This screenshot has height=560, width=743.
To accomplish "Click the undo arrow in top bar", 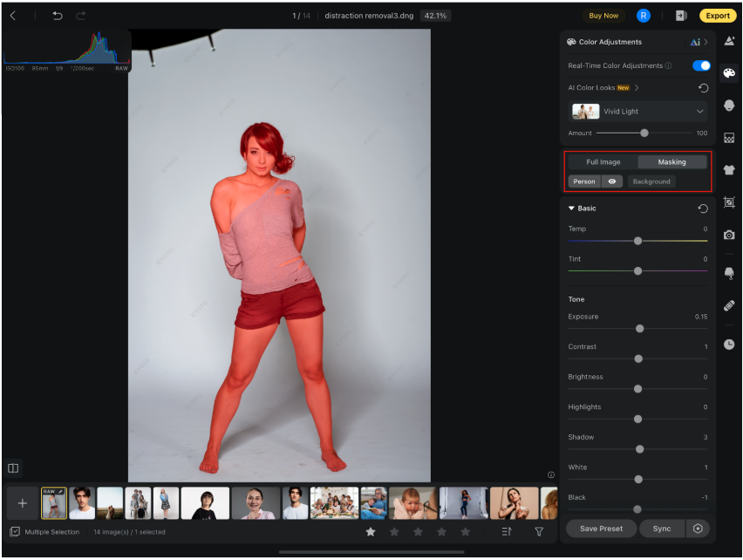I will pyautogui.click(x=58, y=16).
